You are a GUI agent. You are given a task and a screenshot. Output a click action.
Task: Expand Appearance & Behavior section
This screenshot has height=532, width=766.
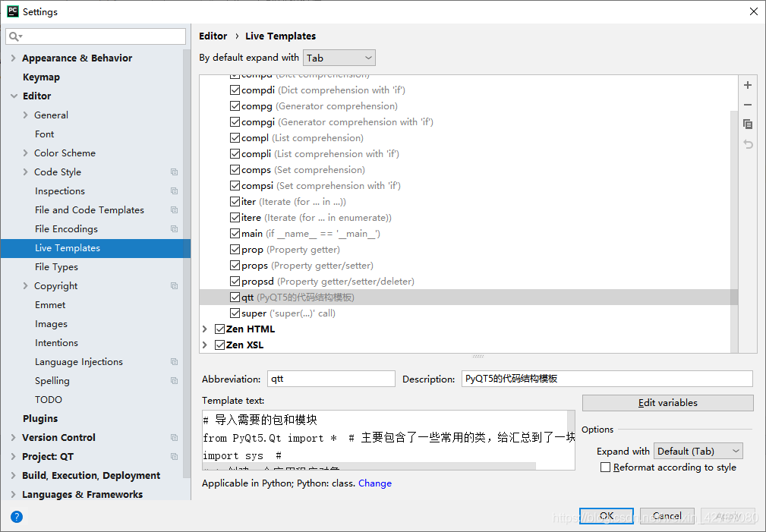click(x=13, y=58)
